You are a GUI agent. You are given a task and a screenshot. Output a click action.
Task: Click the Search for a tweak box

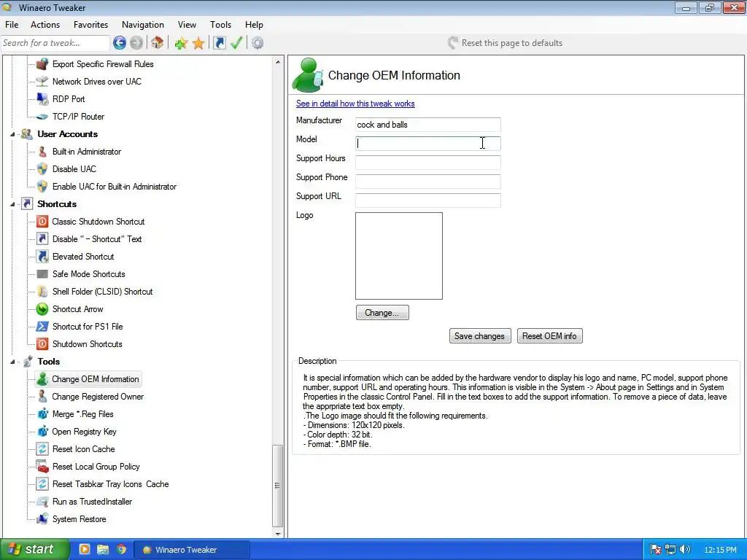[x=55, y=43]
